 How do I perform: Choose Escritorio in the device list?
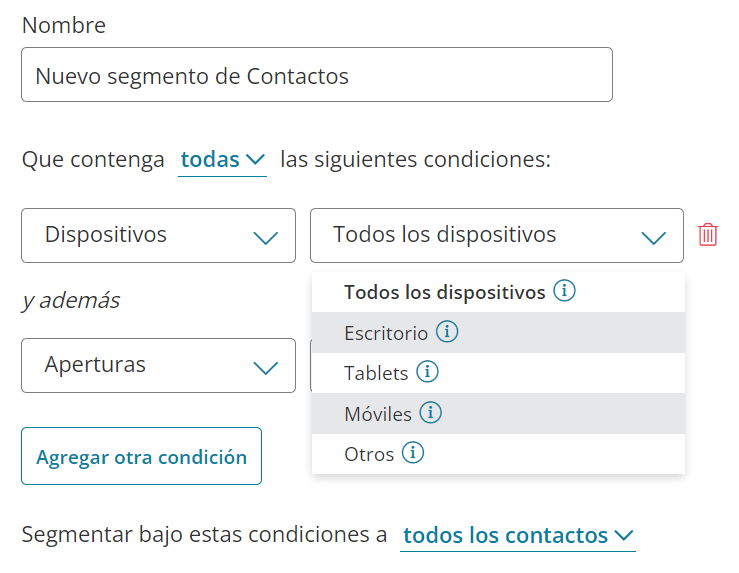coord(386,333)
